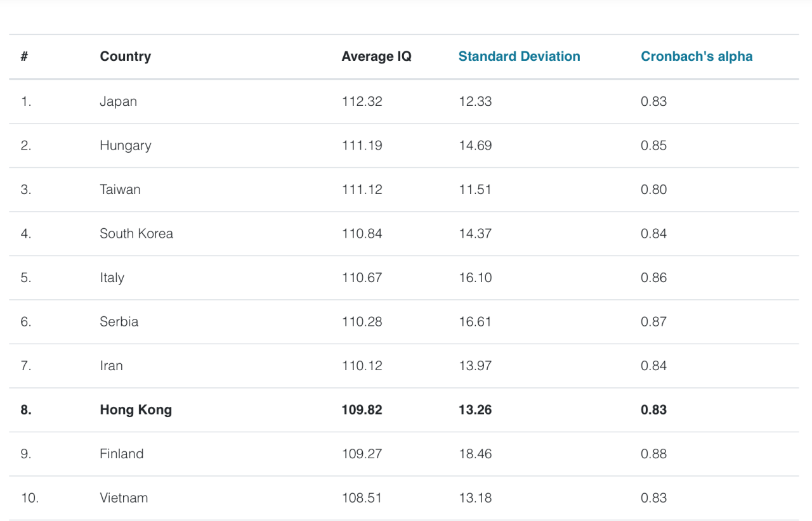Click the rank number column header #
Image resolution: width=812 pixels, height=521 pixels.
24,56
